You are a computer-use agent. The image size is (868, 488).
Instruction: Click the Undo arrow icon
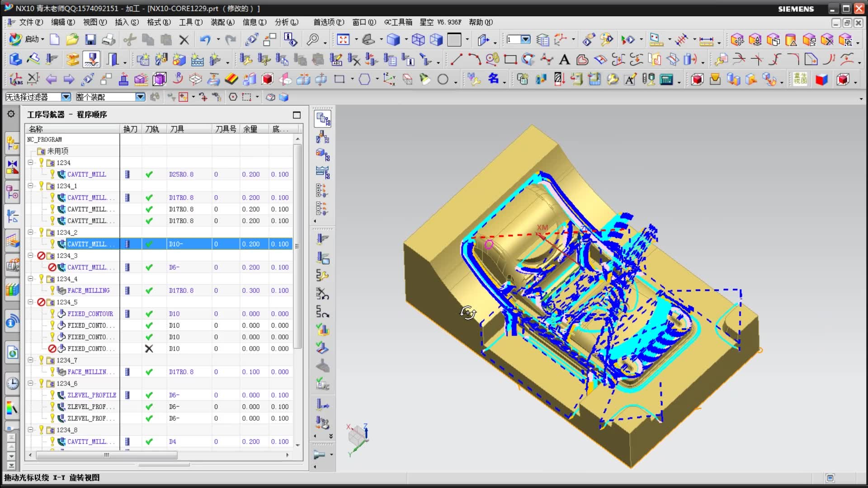[205, 40]
